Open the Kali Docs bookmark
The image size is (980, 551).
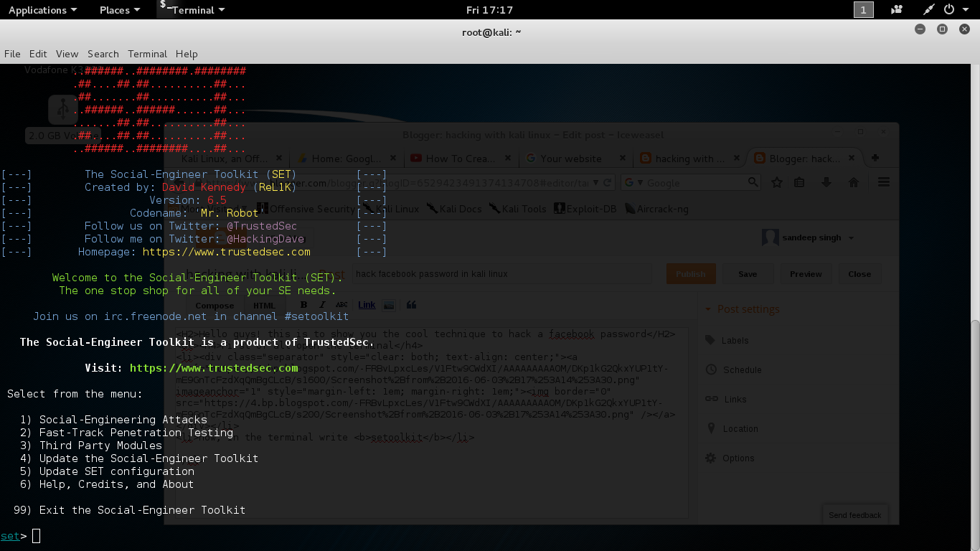[x=454, y=209]
